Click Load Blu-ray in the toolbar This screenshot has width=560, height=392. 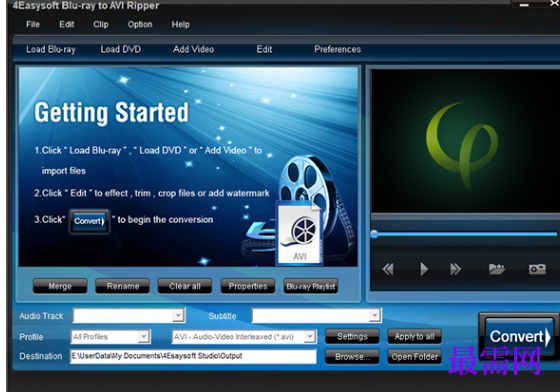(51, 49)
